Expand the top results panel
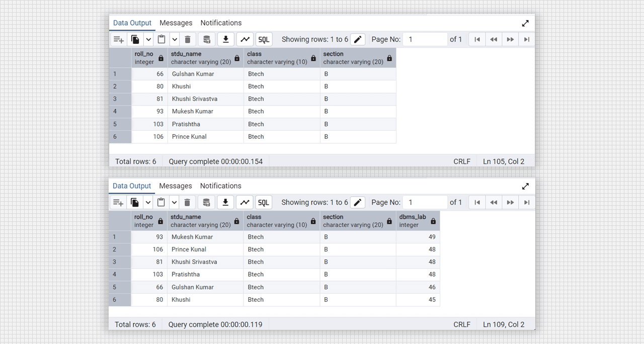This screenshot has height=344, width=644. pos(525,23)
